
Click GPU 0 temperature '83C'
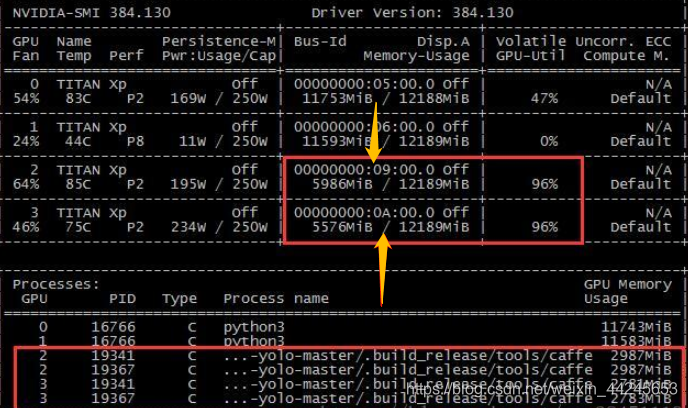point(78,98)
